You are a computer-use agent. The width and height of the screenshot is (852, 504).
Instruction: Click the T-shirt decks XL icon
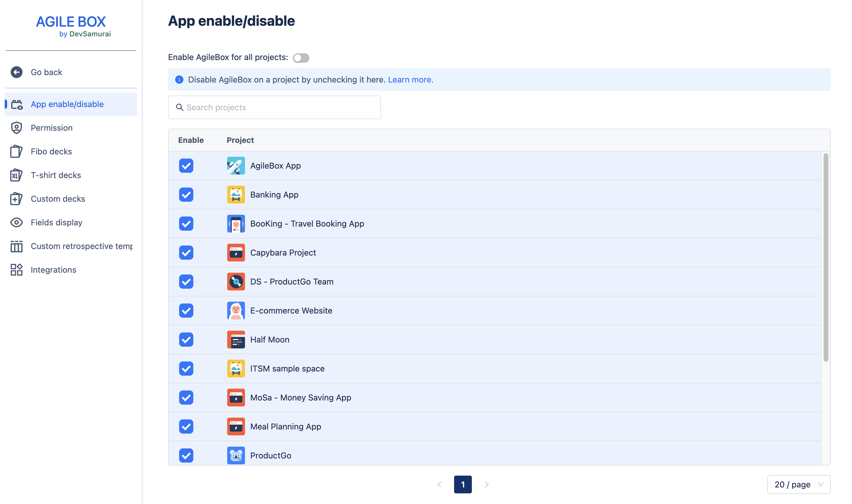click(16, 175)
